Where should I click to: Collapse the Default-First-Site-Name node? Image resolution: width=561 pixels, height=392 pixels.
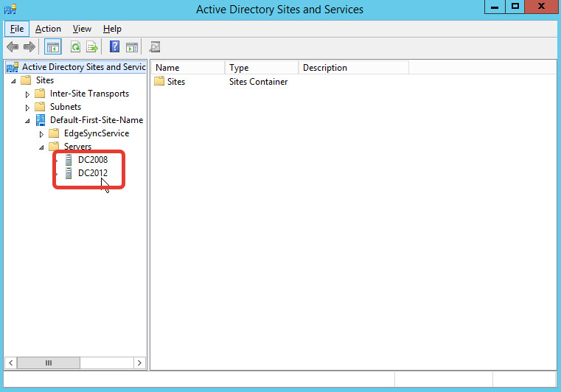27,121
